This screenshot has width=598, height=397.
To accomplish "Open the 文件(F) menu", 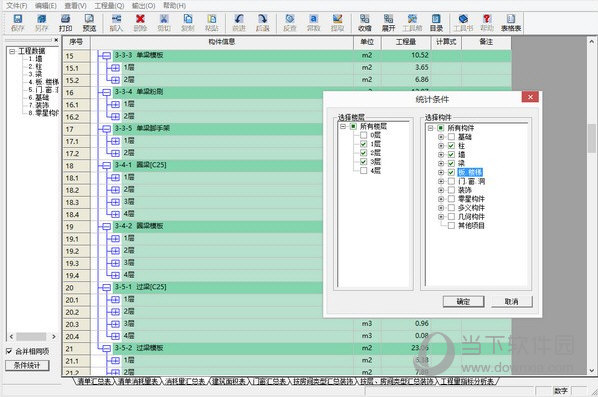I will pyautogui.click(x=17, y=5).
